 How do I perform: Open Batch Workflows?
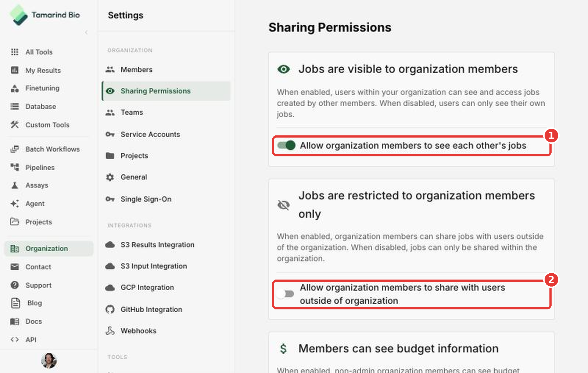point(53,149)
